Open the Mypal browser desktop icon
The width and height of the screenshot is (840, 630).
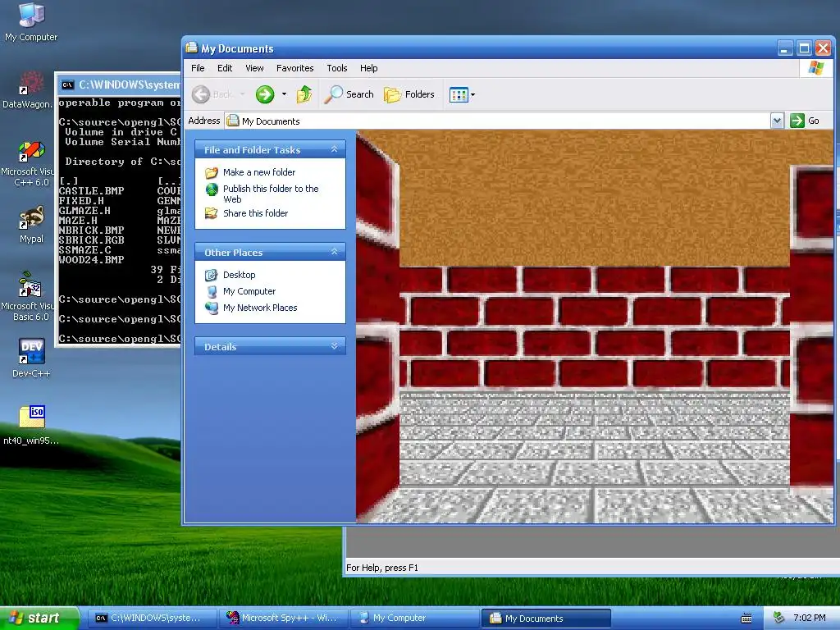pyautogui.click(x=31, y=225)
